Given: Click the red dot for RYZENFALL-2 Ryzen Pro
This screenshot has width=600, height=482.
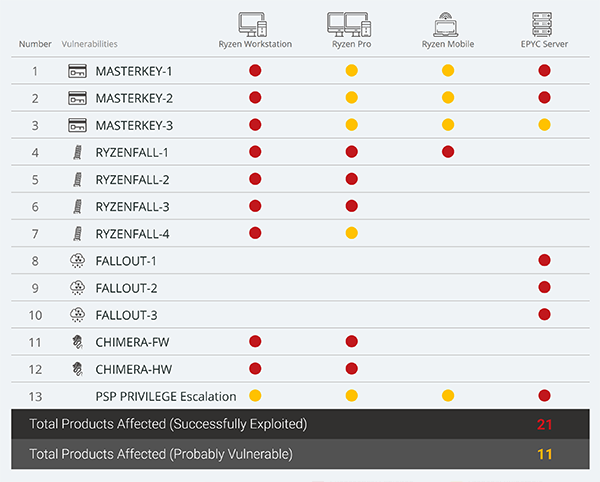Looking at the screenshot, I should pos(352,179).
